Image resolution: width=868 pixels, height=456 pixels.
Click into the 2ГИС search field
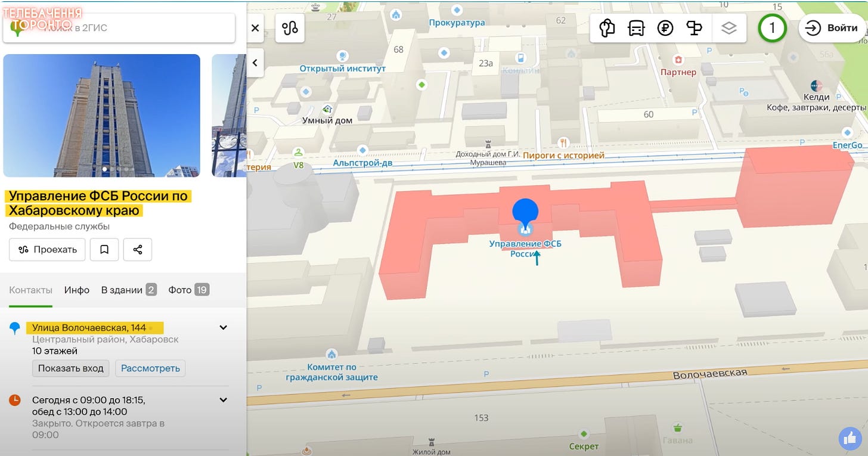[119, 28]
